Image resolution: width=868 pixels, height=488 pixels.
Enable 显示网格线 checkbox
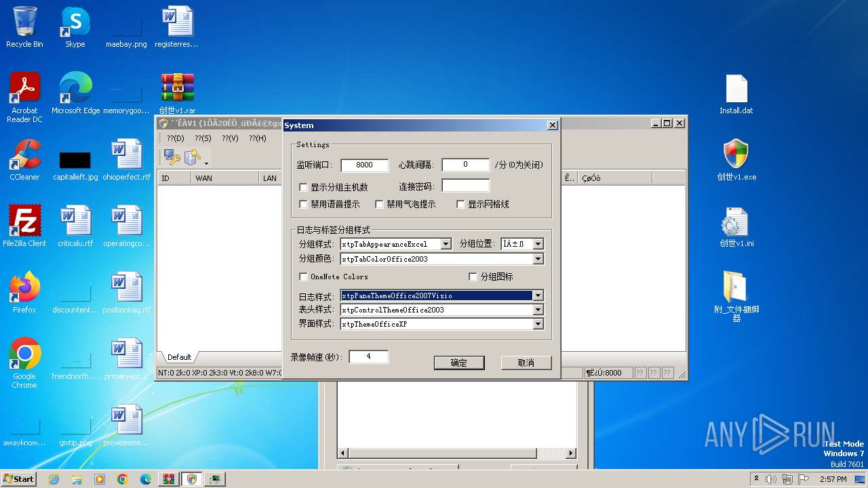pyautogui.click(x=460, y=204)
